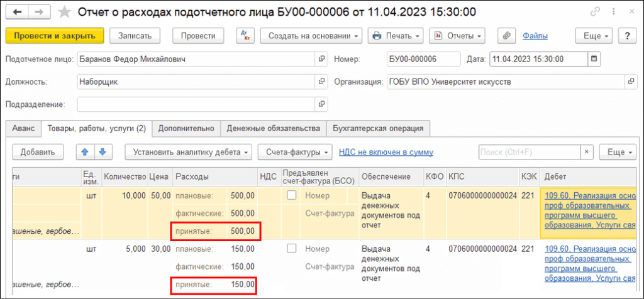Image resolution: width=644 pixels, height=299 pixels.
Task: Click the table search field Поиск
Action: point(527,151)
